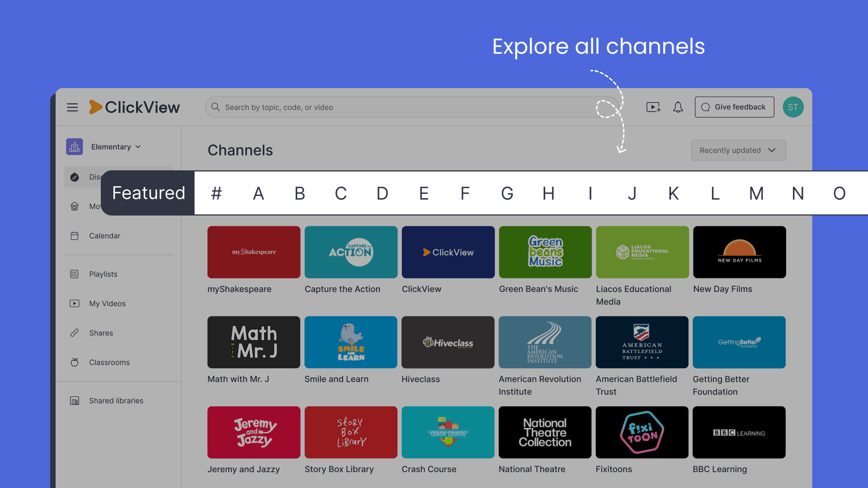Click the Elementary school building icon

(x=75, y=147)
